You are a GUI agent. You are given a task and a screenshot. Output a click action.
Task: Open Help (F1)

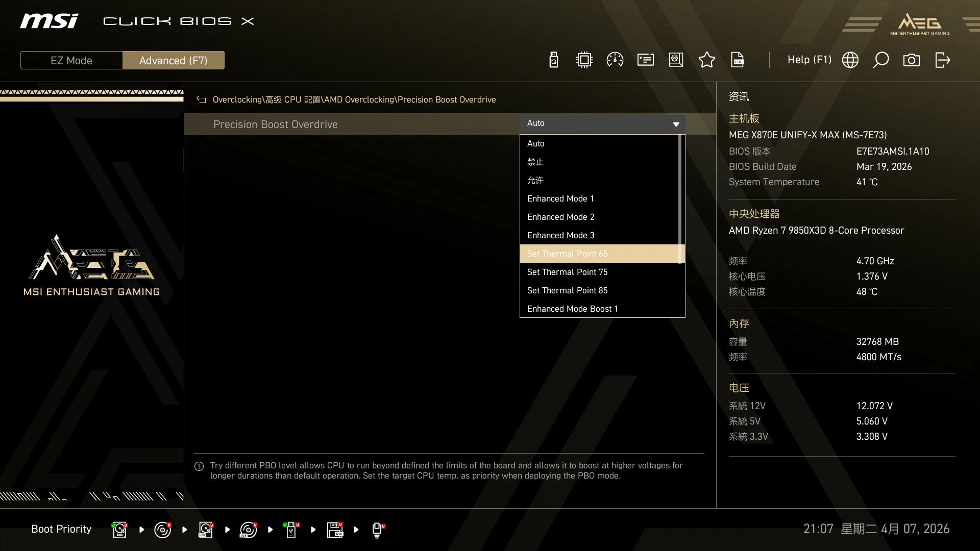[809, 60]
